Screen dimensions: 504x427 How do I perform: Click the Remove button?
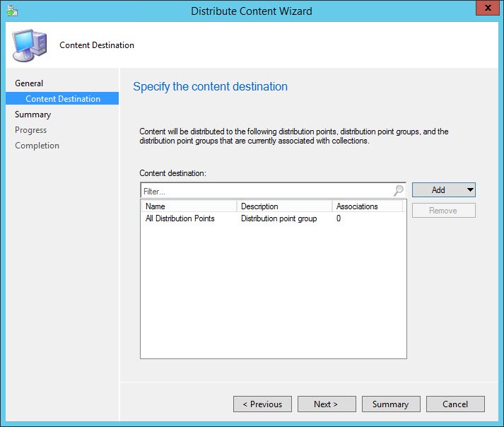pos(443,211)
